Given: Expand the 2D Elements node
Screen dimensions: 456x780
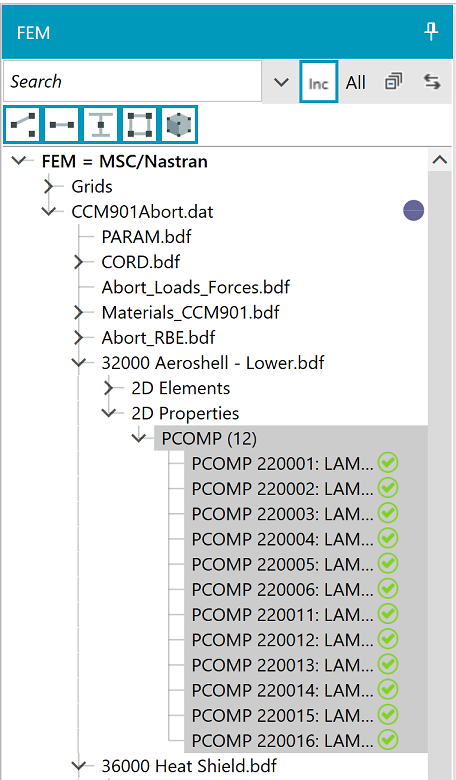Looking at the screenshot, I should pos(109,388).
